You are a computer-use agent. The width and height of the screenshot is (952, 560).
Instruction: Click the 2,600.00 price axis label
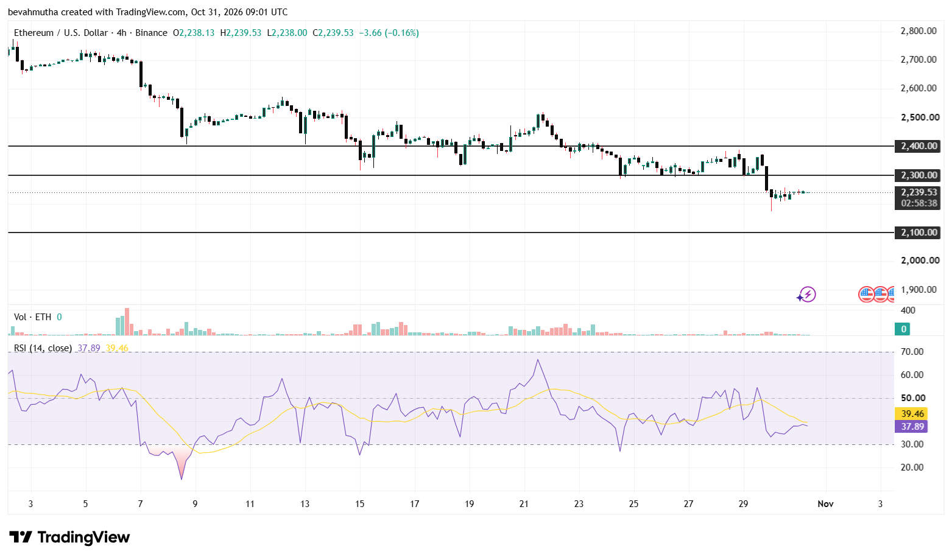pyautogui.click(x=919, y=88)
